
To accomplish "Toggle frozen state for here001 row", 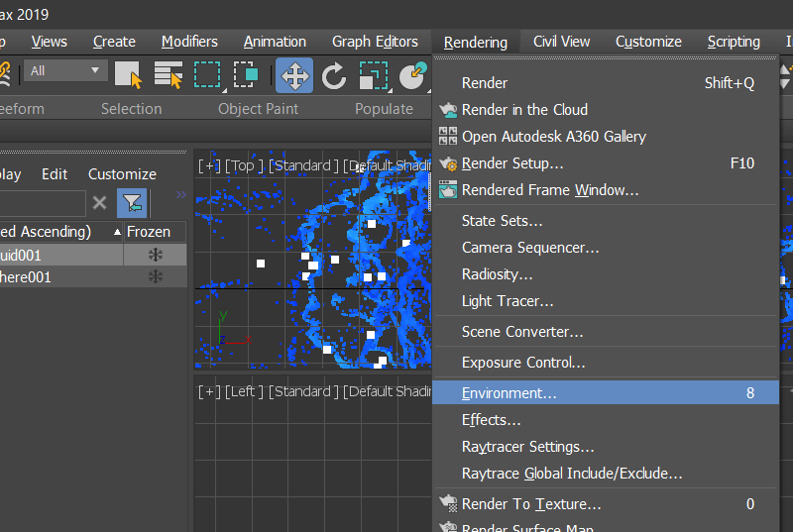I will [x=156, y=276].
